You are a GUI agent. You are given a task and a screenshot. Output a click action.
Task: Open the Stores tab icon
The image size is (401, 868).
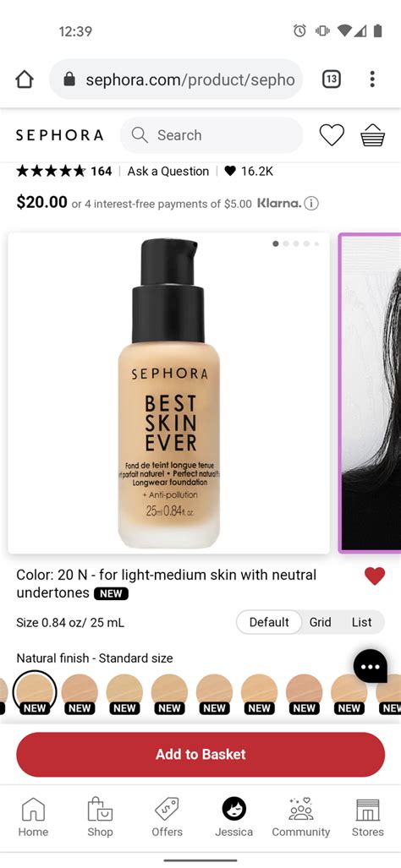click(368, 817)
